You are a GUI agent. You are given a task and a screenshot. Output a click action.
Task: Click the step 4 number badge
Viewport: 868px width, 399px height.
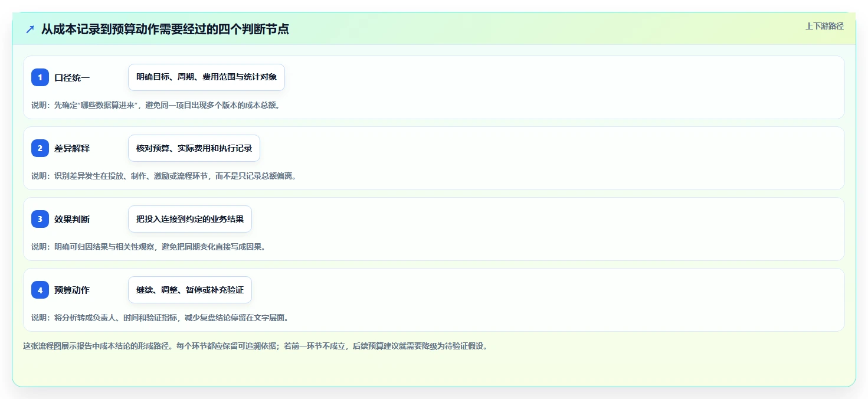pos(40,290)
